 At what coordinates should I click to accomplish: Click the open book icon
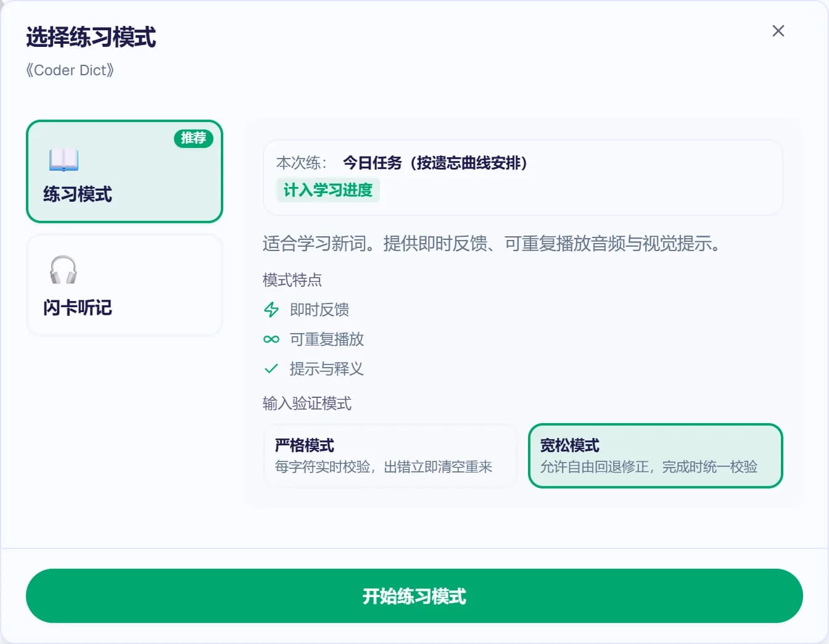pyautogui.click(x=64, y=159)
